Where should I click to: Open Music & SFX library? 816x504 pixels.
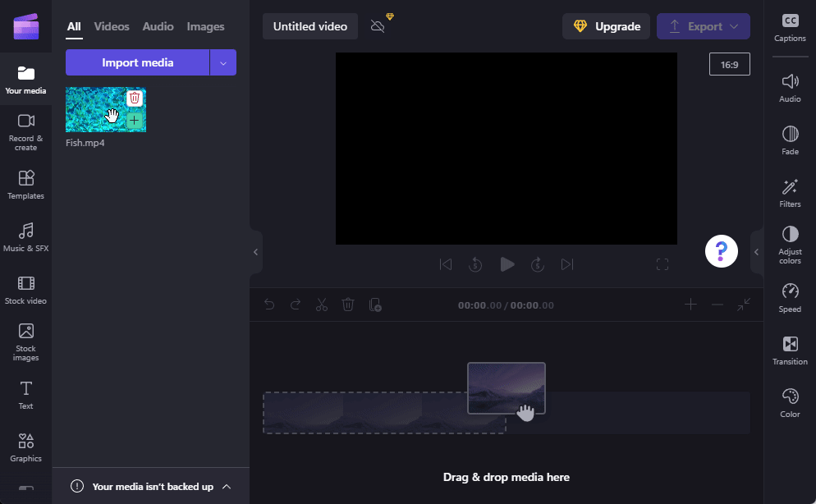point(25,236)
